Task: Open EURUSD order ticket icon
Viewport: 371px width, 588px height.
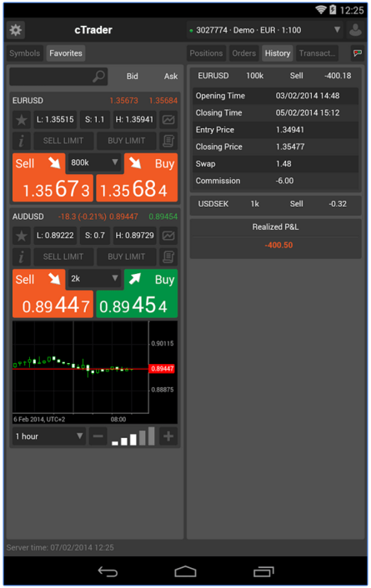Action: coord(168,141)
